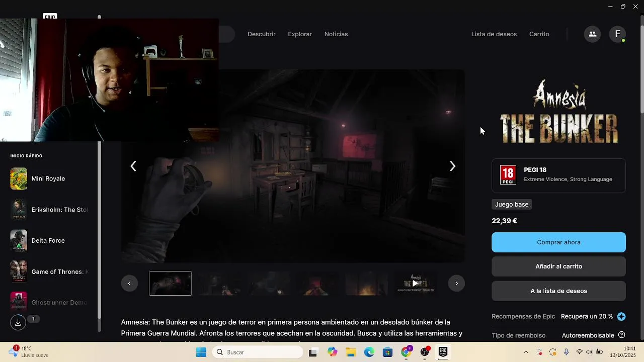The width and height of the screenshot is (644, 362).
Task: Open the Carrito link
Action: (x=539, y=34)
